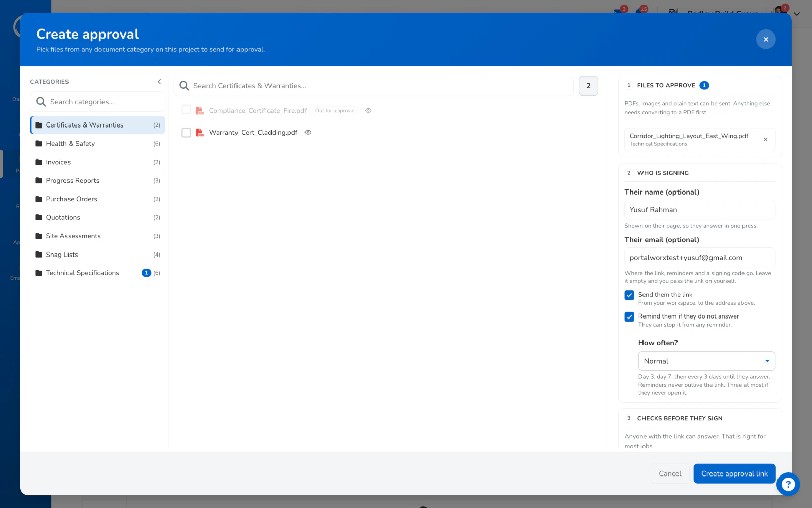Click the Their email input field
This screenshot has height=508, width=812.
(x=700, y=258)
